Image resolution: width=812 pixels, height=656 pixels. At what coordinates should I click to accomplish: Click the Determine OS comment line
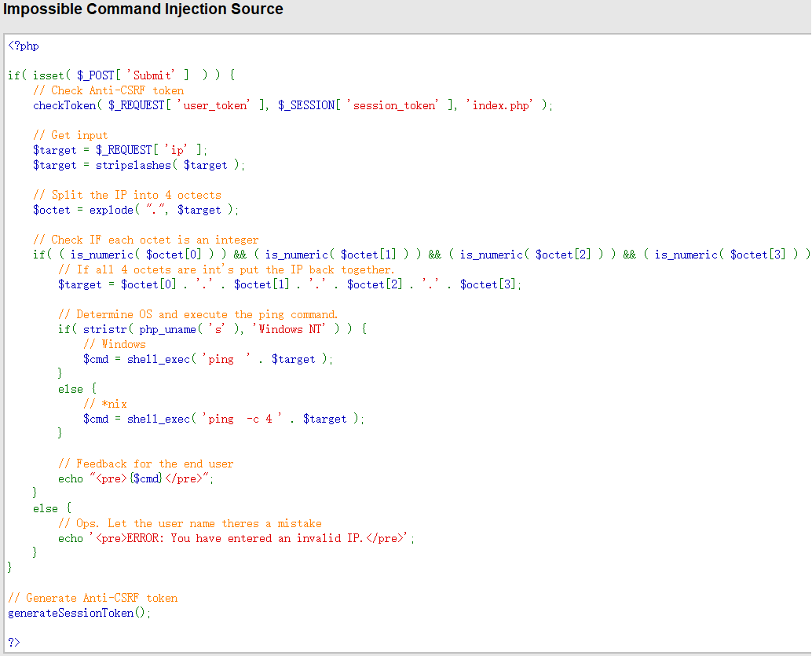[198, 314]
